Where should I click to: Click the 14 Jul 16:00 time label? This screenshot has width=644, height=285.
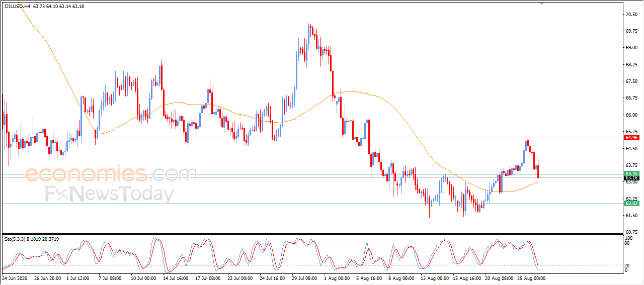[176, 277]
